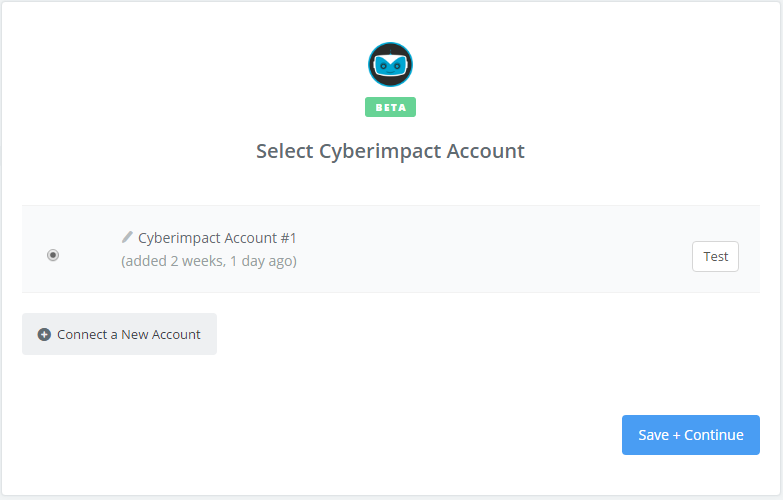Image resolution: width=783 pixels, height=500 pixels.
Task: Click the 'added 2 weeks, 1 day ago' text
Action: coord(209,261)
